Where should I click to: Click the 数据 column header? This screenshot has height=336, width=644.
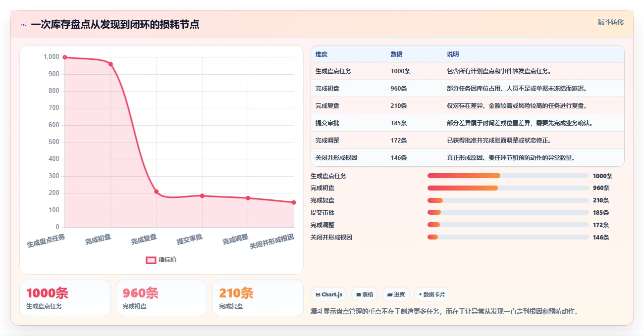point(396,54)
